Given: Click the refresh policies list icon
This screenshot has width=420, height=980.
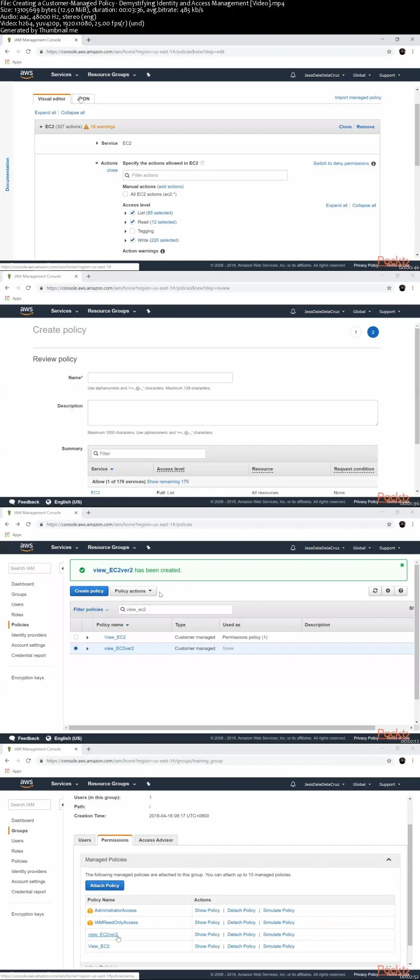Looking at the screenshot, I should 375,591.
